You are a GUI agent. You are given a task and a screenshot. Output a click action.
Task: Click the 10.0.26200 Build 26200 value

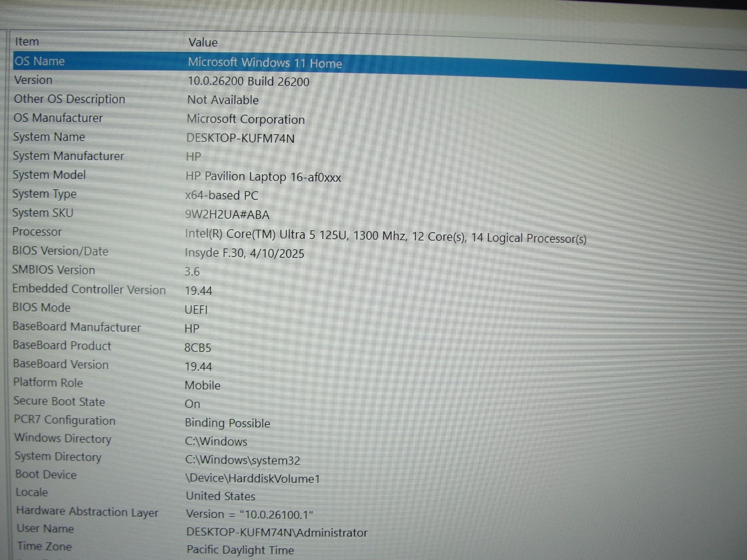point(248,81)
